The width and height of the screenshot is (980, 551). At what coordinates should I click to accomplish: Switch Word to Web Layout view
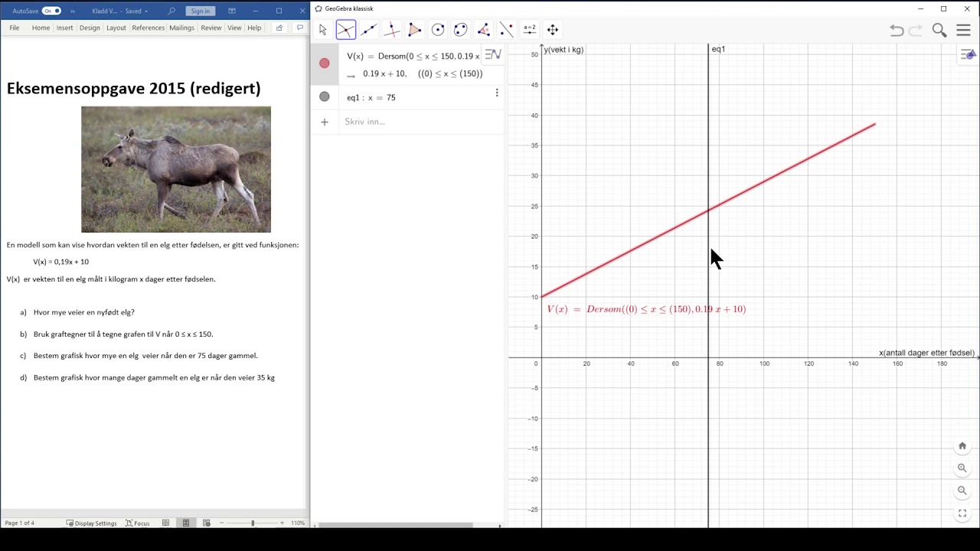point(207,523)
